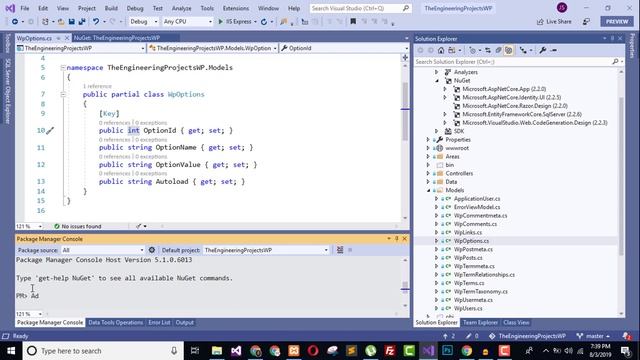Click the Home icon in Solution Explorer

coord(441,50)
